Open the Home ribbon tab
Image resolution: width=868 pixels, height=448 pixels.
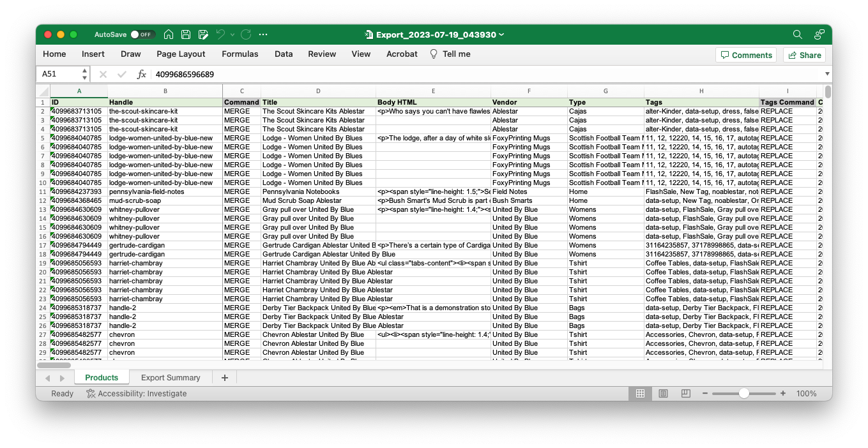point(54,54)
